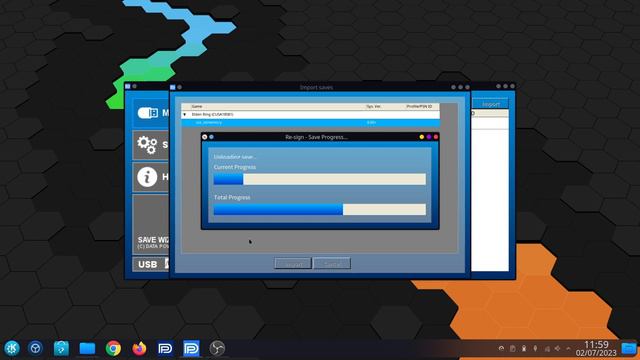Viewport: 640px width, 360px height.
Task: Click the purple maximize button of Re-sign dialog
Action: [x=429, y=137]
